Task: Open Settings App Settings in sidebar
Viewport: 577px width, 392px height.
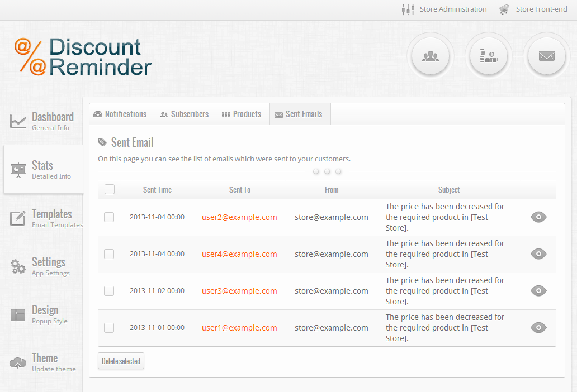Action: pyautogui.click(x=42, y=266)
